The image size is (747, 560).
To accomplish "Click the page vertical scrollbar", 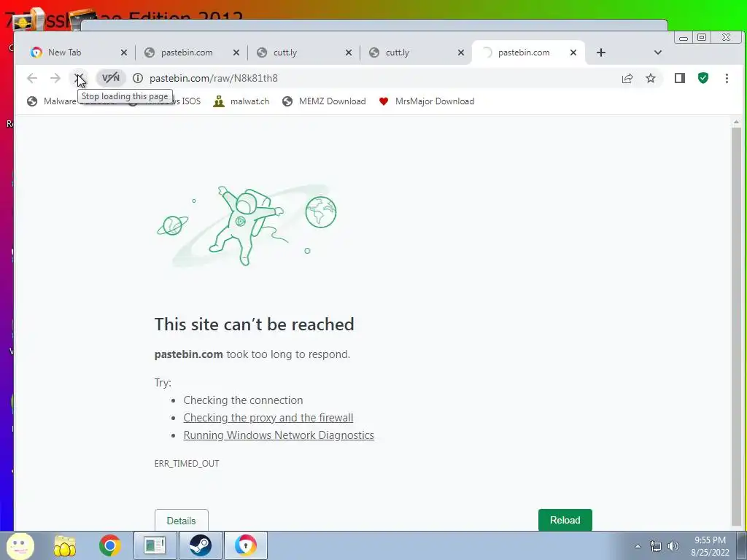I will pos(736,326).
